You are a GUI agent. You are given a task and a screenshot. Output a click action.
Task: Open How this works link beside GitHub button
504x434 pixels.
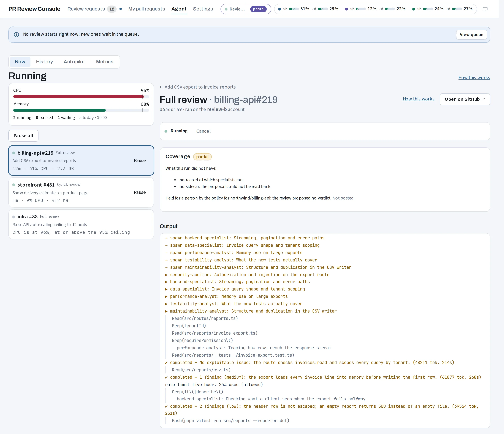419,99
